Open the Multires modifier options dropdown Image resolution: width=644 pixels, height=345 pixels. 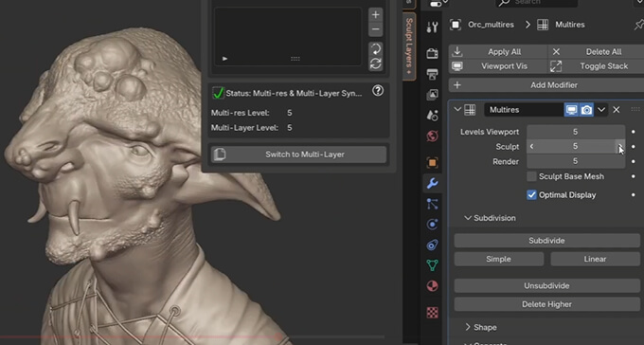(x=601, y=110)
